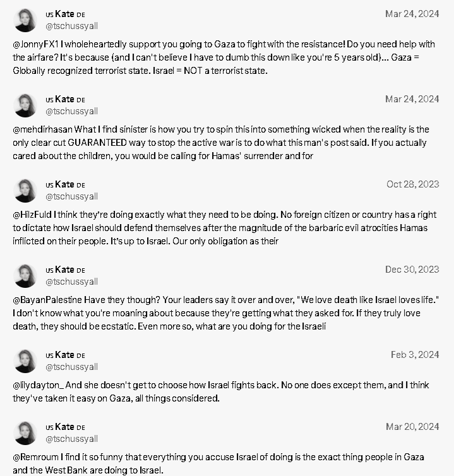Click the Oct 28, 2023 timestamp
The width and height of the screenshot is (454, 476).
click(413, 184)
